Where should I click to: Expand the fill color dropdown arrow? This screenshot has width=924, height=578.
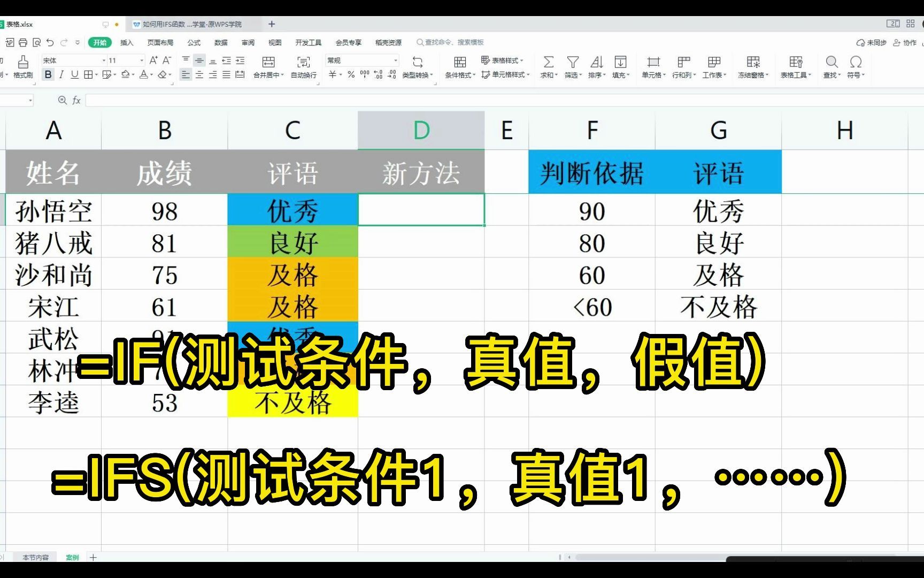click(x=133, y=74)
